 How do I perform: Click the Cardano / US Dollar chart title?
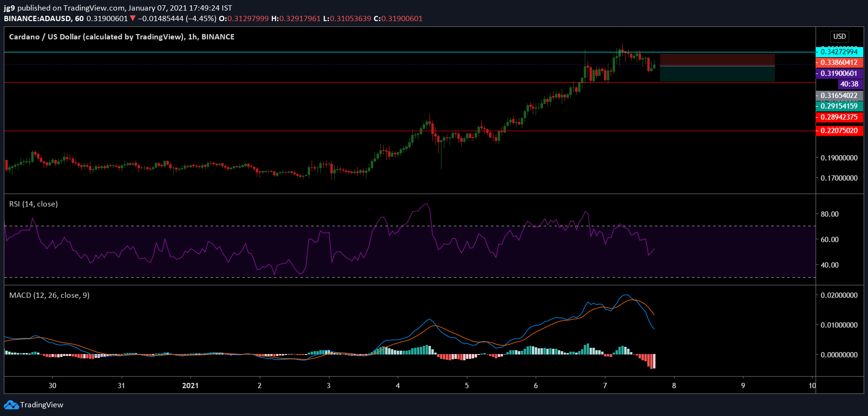[x=122, y=37]
